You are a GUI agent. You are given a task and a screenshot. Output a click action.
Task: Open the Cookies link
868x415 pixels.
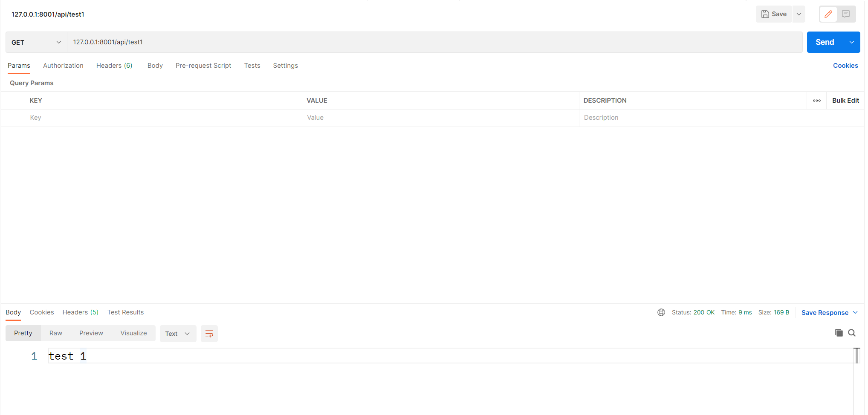point(845,66)
